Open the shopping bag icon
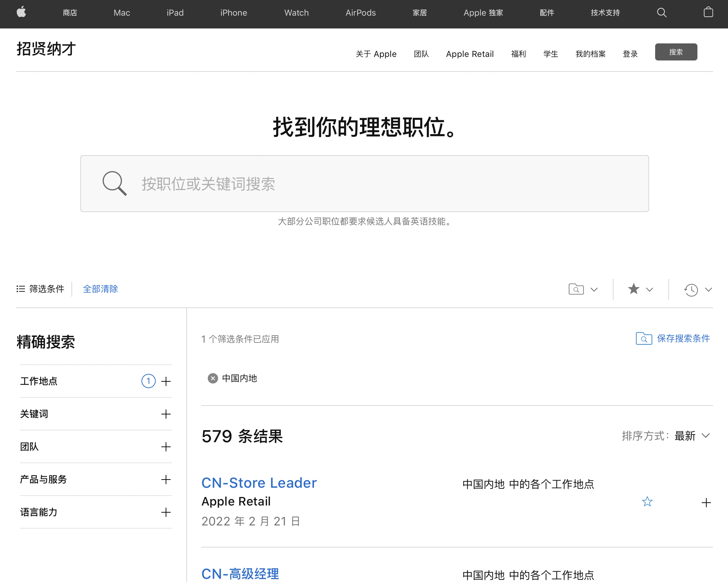The height and width of the screenshot is (582, 728). coord(708,12)
